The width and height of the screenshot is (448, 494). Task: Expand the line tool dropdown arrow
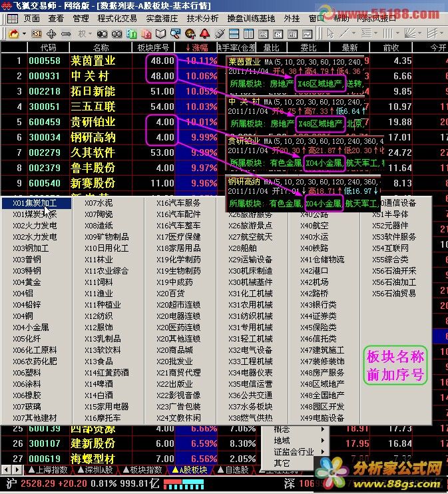coord(353,33)
